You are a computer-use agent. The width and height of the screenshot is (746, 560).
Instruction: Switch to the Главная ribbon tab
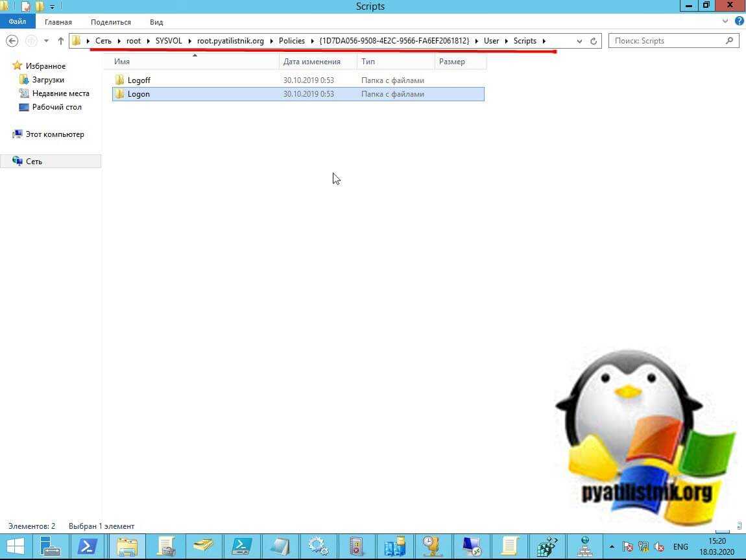(x=58, y=22)
